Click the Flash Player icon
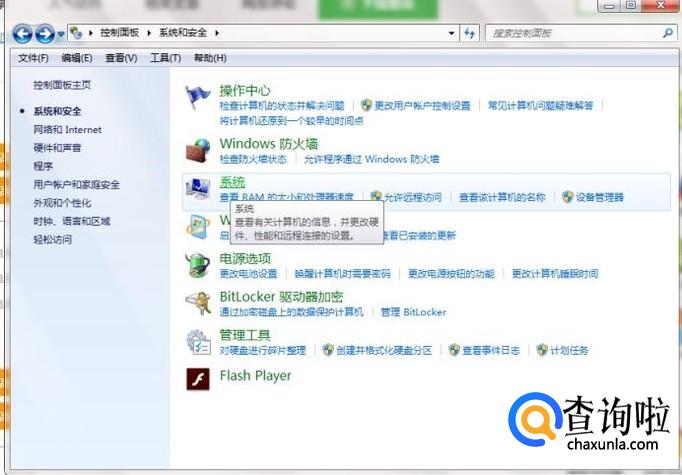682x475 pixels. coord(198,379)
